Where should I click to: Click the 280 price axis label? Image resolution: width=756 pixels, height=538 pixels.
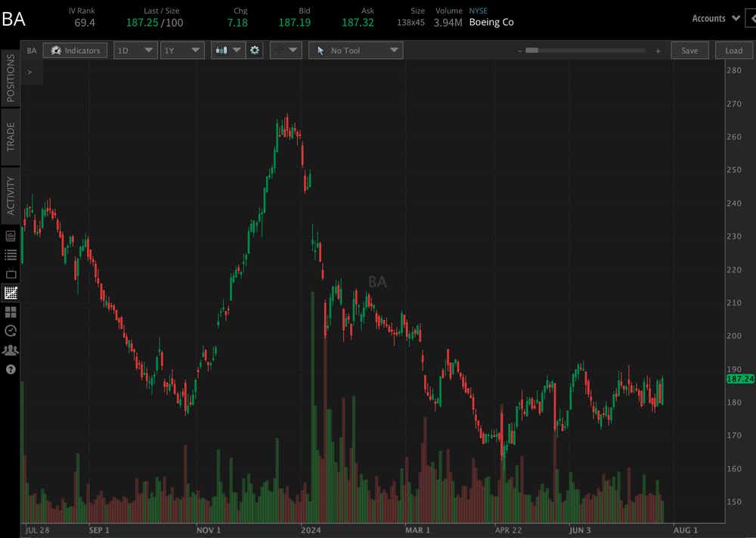point(734,70)
